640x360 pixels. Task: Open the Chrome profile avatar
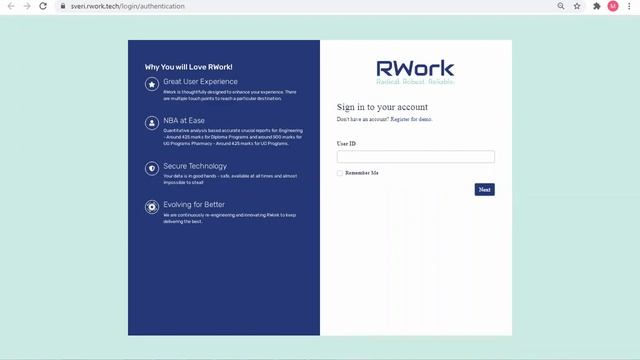[613, 6]
